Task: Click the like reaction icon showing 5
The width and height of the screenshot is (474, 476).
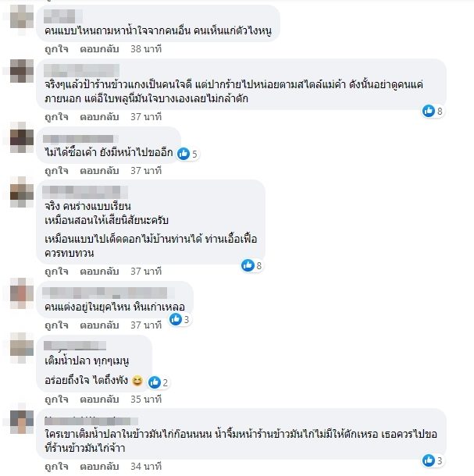Action: click(x=184, y=154)
